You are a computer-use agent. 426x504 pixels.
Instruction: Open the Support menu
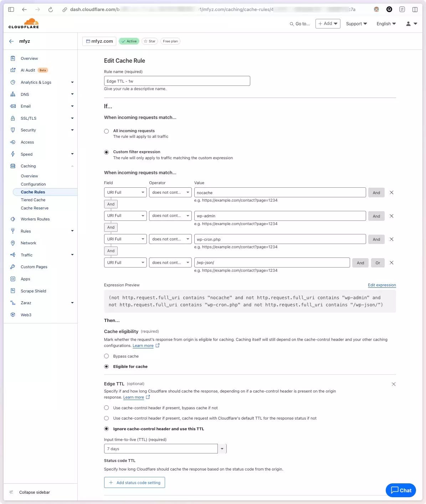356,24
